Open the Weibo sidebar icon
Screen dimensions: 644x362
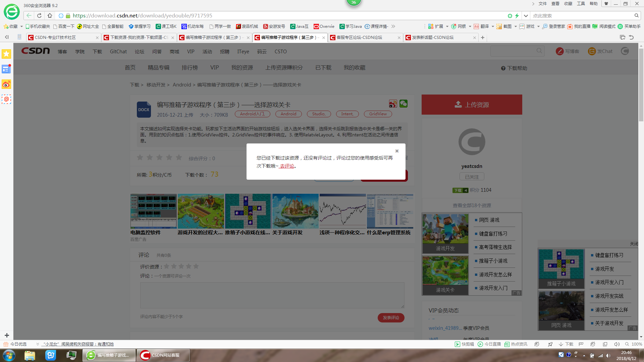(6, 84)
